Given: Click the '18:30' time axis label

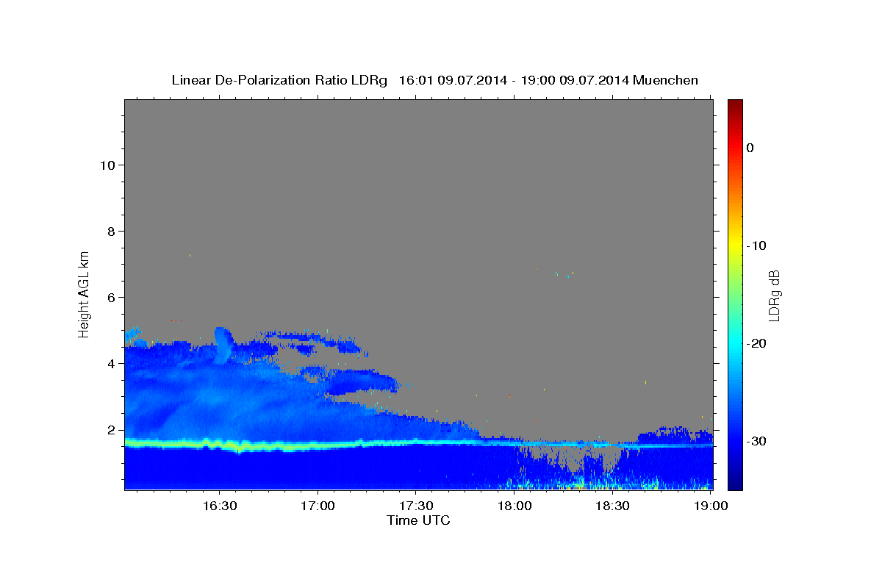Looking at the screenshot, I should click(613, 506).
